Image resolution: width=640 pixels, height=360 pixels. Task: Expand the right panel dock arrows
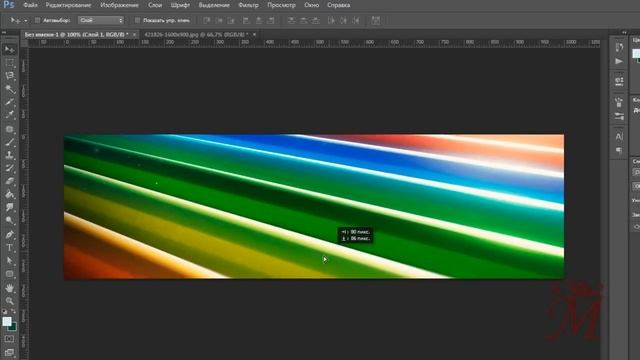624,32
